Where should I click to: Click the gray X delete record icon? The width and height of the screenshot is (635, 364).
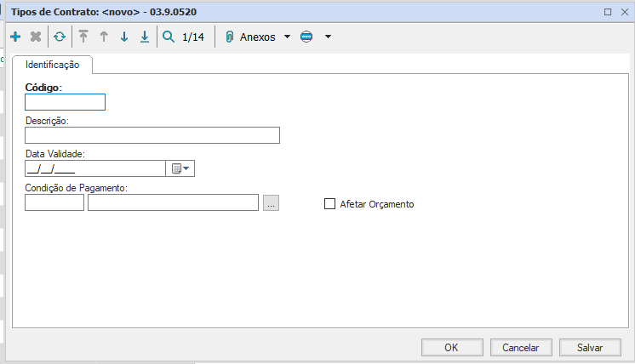[36, 37]
